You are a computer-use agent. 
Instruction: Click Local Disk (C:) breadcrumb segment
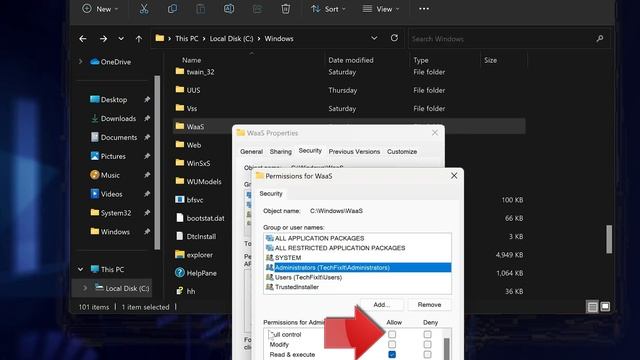[x=231, y=38]
